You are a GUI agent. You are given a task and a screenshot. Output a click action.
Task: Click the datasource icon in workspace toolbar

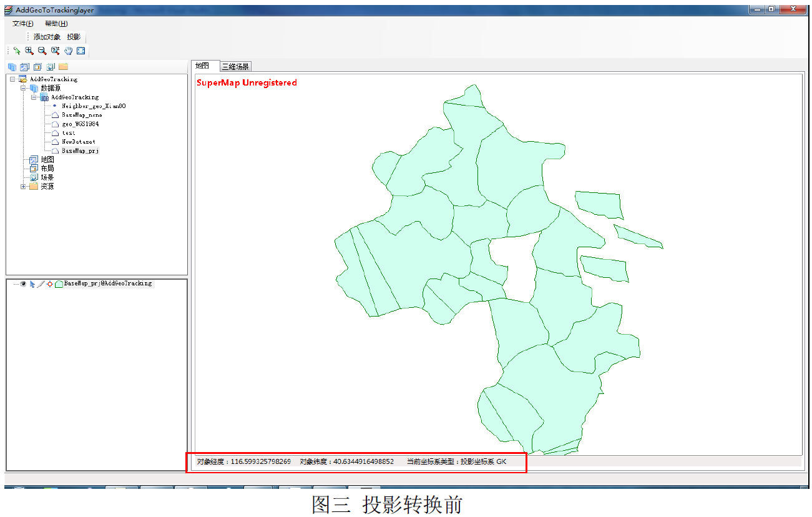(x=12, y=67)
